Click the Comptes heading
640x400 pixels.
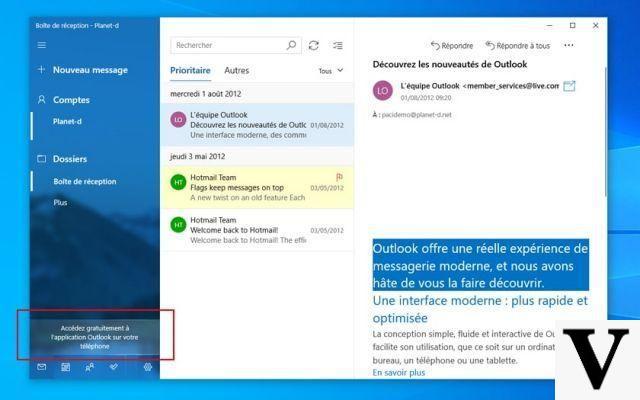71,100
